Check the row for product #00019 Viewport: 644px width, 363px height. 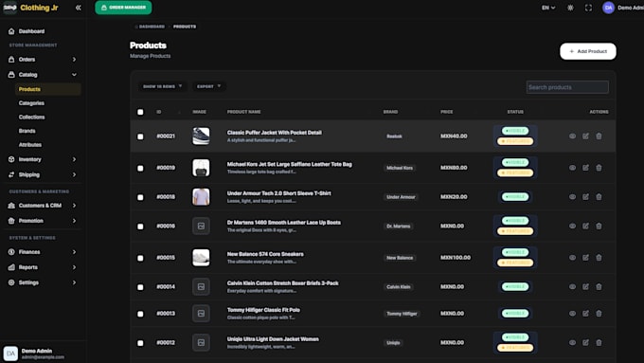point(140,168)
